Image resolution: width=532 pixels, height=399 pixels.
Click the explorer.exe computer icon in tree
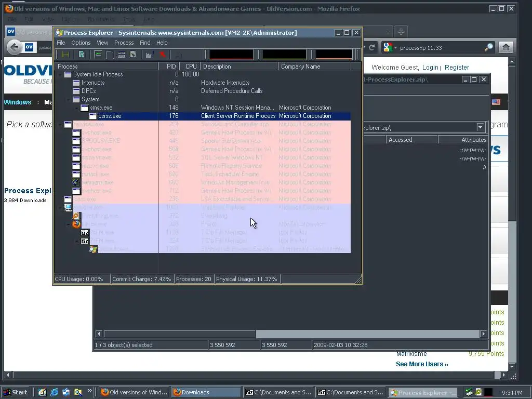point(68,207)
